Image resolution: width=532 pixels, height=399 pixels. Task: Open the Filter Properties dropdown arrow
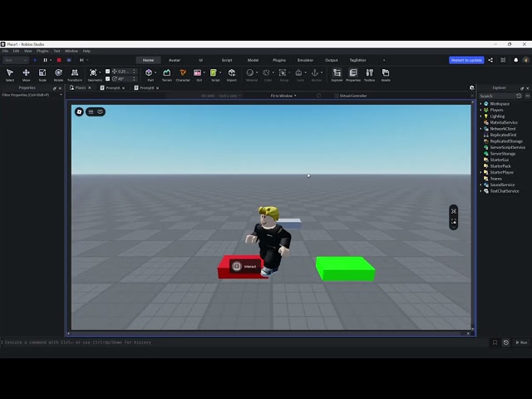pos(61,95)
